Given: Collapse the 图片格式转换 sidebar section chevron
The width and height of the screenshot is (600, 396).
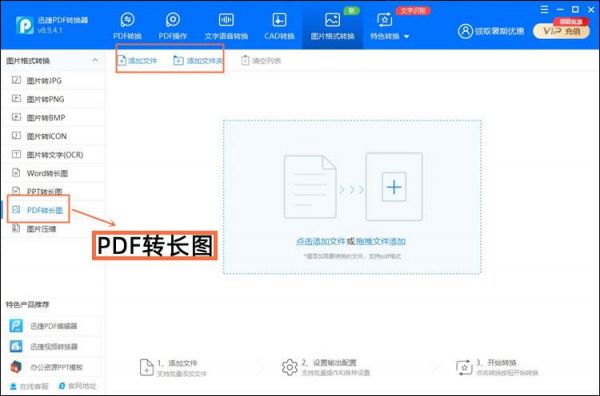Looking at the screenshot, I should pos(95,60).
